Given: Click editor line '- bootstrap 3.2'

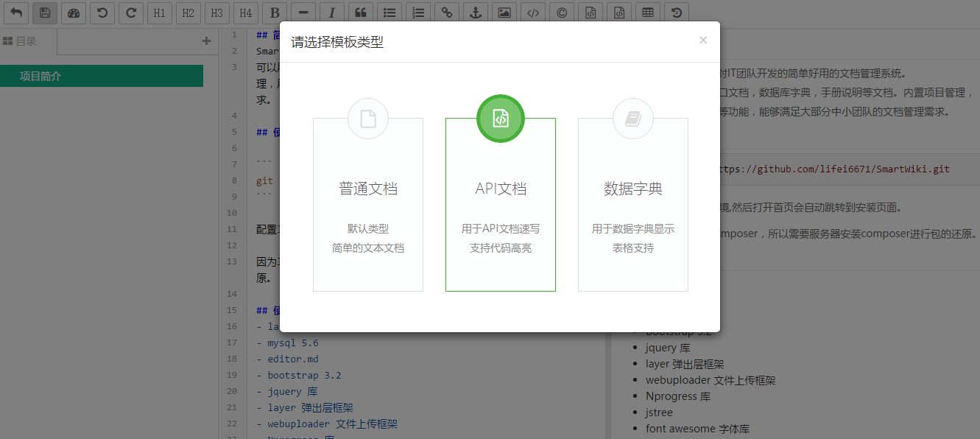Looking at the screenshot, I should pyautogui.click(x=299, y=375).
